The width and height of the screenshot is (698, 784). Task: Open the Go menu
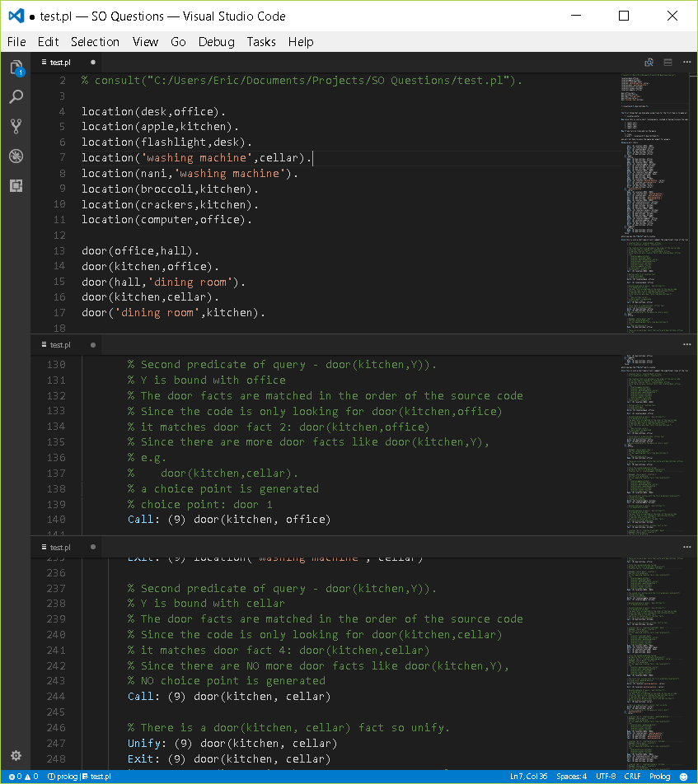(x=178, y=42)
